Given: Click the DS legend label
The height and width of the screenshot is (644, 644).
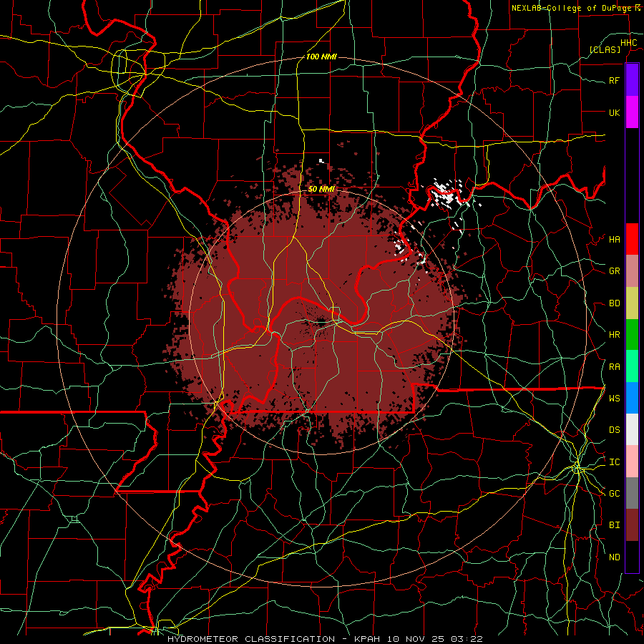Looking at the screenshot, I should pos(614,430).
